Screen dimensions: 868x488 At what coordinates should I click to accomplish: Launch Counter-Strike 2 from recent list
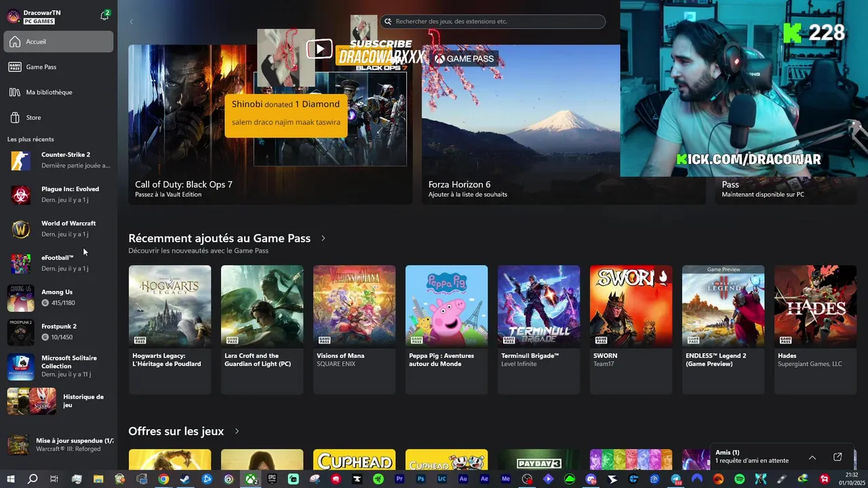[58, 160]
